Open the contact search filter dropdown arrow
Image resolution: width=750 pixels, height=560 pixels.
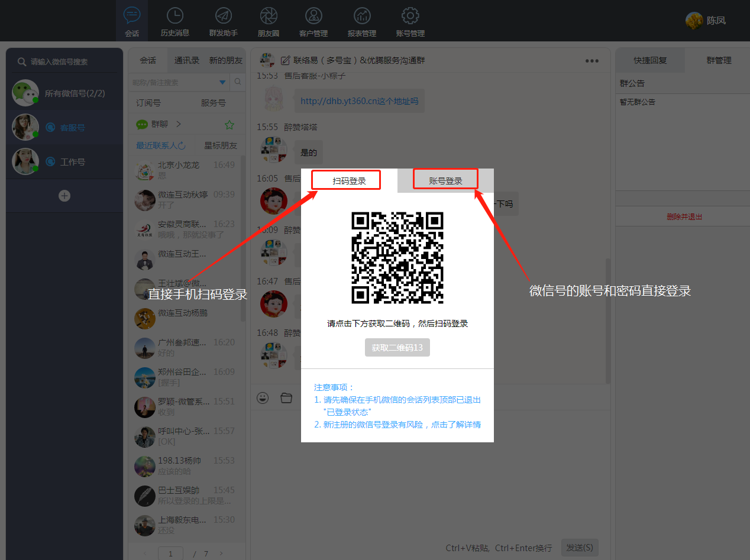(223, 82)
